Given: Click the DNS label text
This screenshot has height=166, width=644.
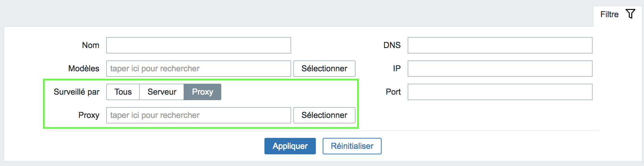Looking at the screenshot, I should tap(392, 45).
